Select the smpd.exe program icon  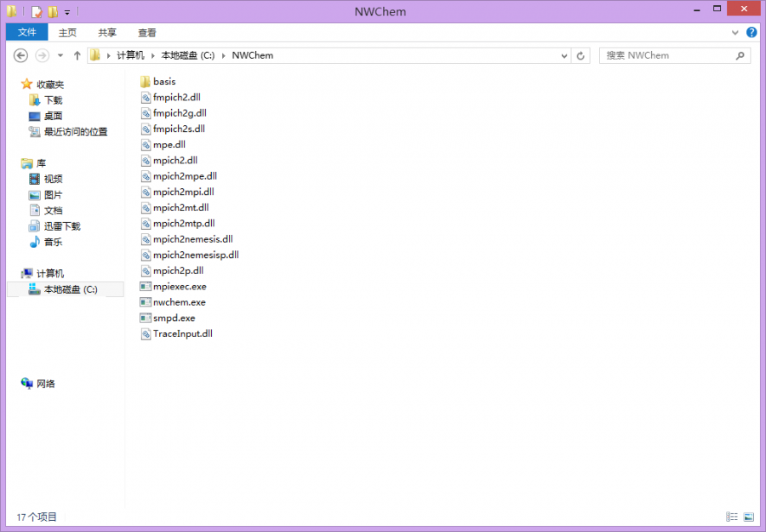(x=146, y=317)
